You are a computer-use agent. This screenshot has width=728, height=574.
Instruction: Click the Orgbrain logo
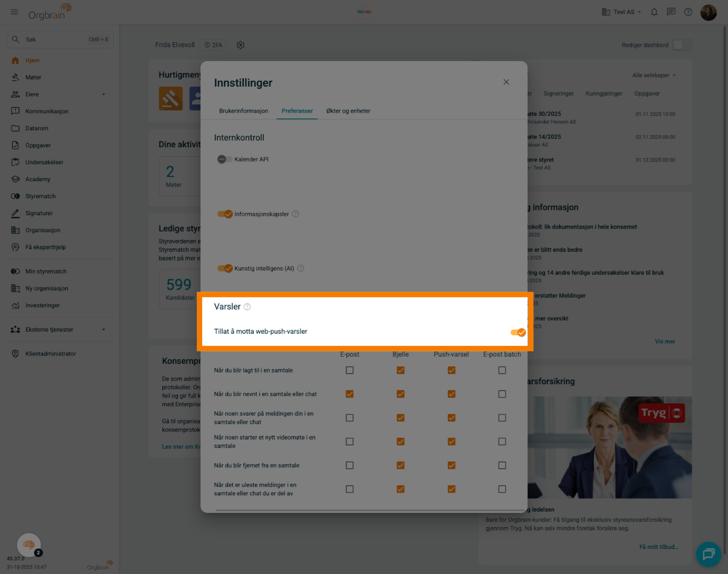pos(49,12)
